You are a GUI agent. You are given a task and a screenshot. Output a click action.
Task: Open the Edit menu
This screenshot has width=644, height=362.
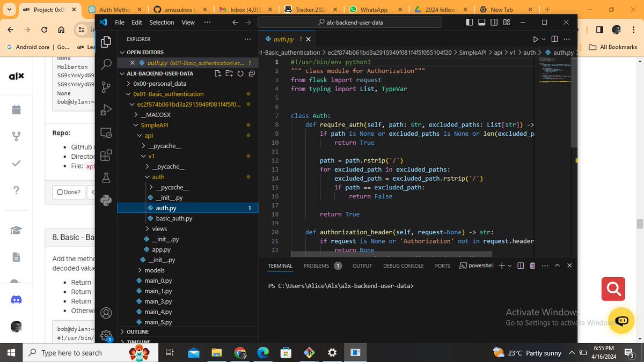pos(137,23)
